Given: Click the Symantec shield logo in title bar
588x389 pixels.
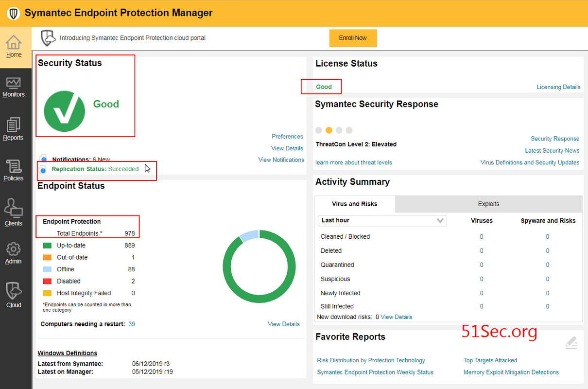Looking at the screenshot, I should coord(13,13).
